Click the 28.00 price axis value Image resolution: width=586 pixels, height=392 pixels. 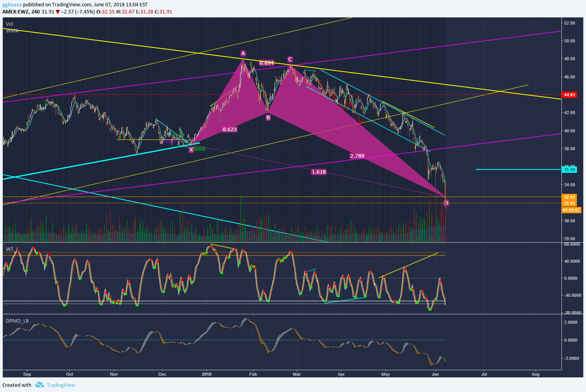pos(569,239)
